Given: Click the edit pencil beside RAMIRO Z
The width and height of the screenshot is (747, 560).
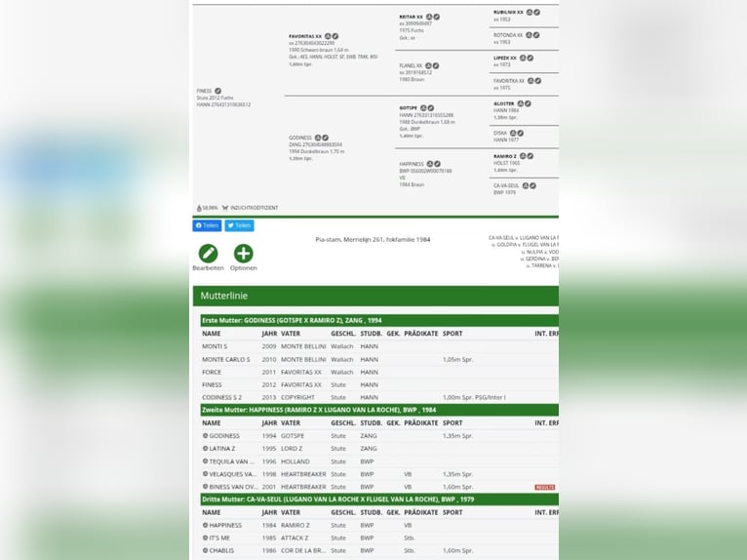Looking at the screenshot, I should tap(532, 156).
